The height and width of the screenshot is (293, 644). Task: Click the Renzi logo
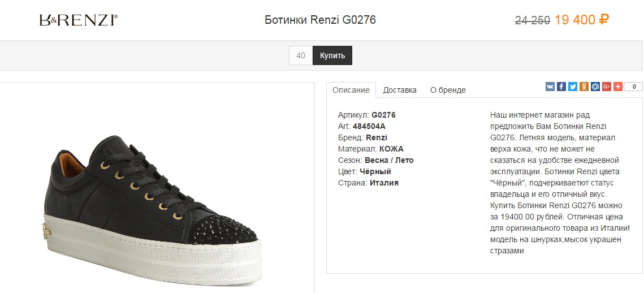click(78, 20)
